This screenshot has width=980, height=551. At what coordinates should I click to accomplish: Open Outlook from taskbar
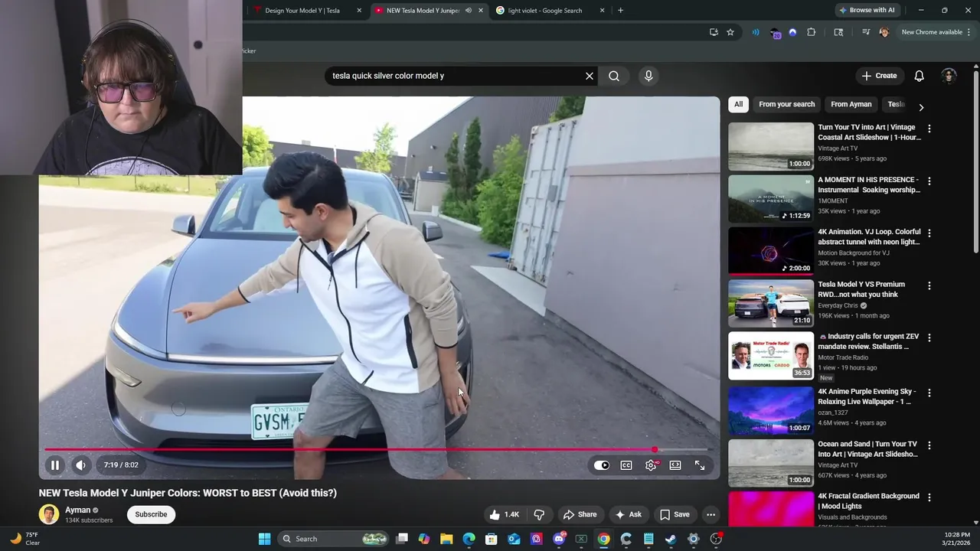[x=514, y=539]
